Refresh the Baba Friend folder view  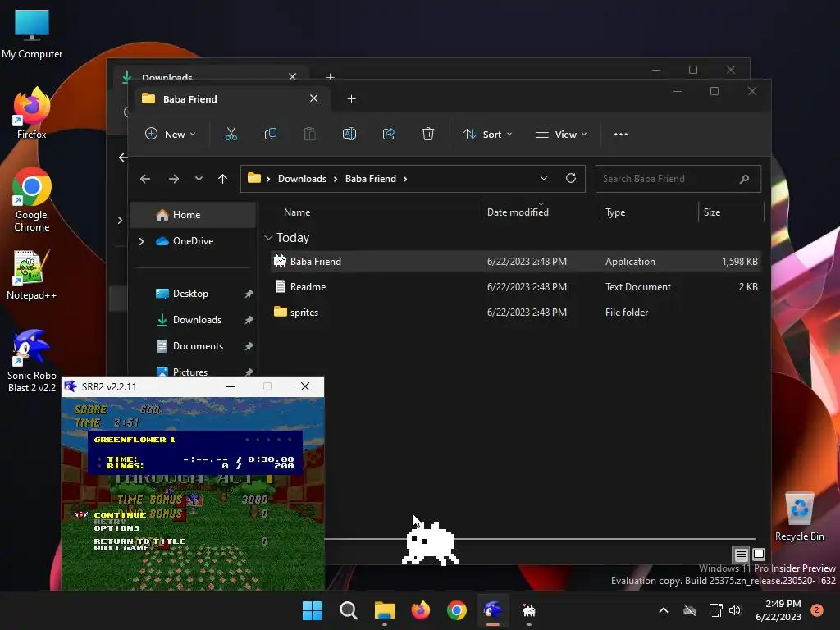pyautogui.click(x=571, y=178)
